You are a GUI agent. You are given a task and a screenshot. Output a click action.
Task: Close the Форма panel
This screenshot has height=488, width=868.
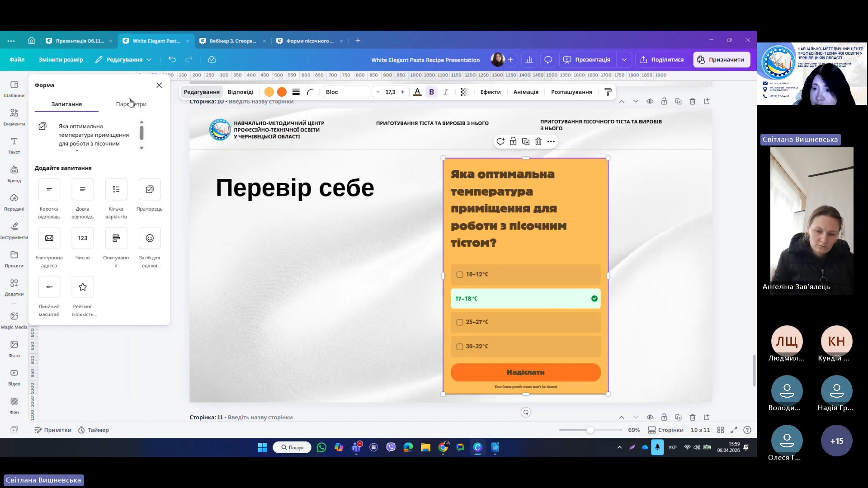pyautogui.click(x=159, y=85)
